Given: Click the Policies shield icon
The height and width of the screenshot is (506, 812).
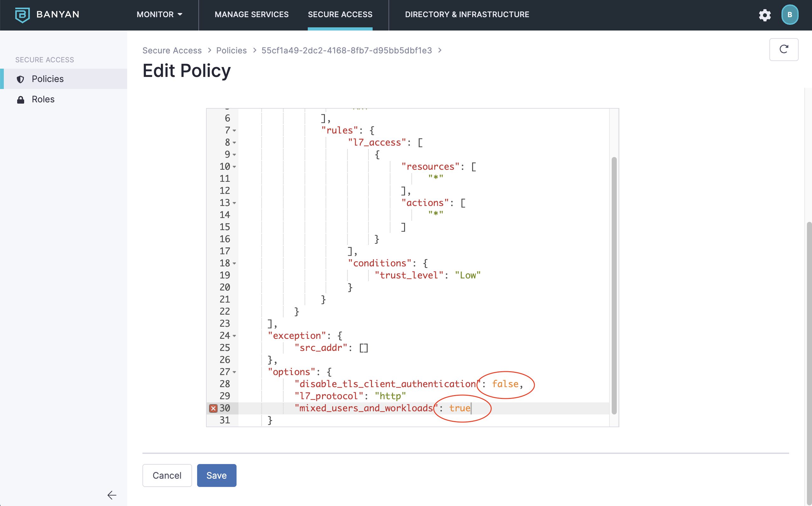Looking at the screenshot, I should click(x=20, y=79).
